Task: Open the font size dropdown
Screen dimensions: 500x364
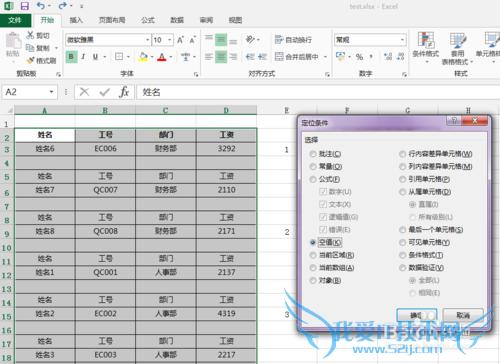Action: coord(170,40)
